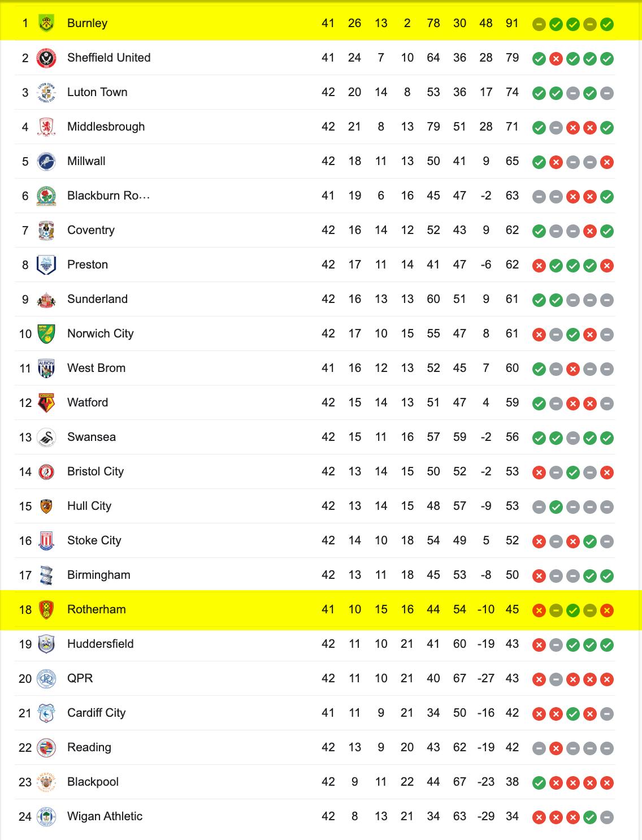
Task: Click Burnley's 91 points value
Action: [512, 23]
